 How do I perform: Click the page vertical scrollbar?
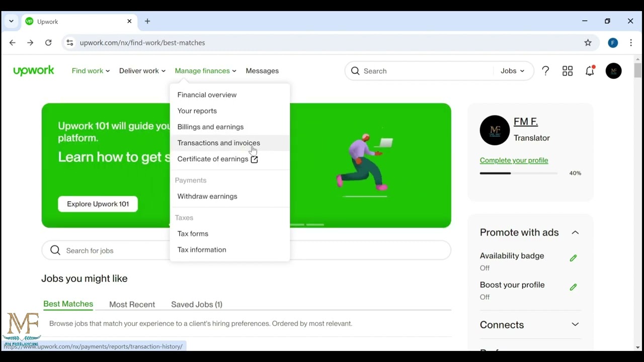coord(637,70)
